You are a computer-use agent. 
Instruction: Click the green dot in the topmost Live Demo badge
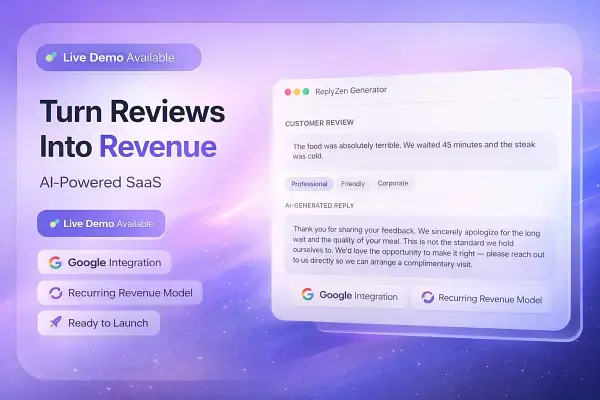pyautogui.click(x=51, y=58)
